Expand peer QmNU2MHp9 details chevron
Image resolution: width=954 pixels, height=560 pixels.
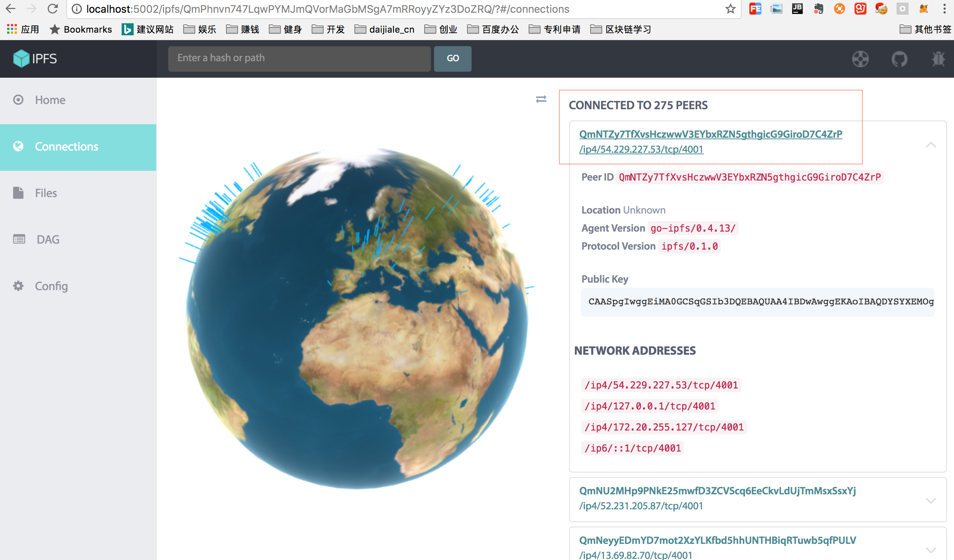930,500
